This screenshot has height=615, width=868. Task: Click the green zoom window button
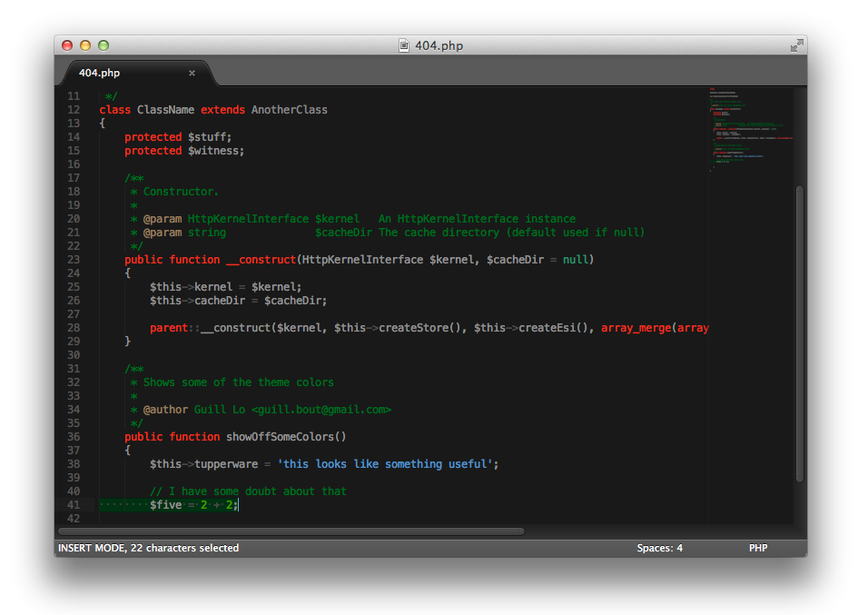click(x=104, y=45)
